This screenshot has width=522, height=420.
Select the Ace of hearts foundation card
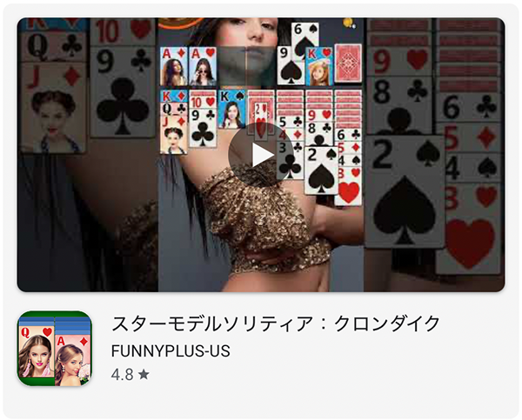(203, 67)
